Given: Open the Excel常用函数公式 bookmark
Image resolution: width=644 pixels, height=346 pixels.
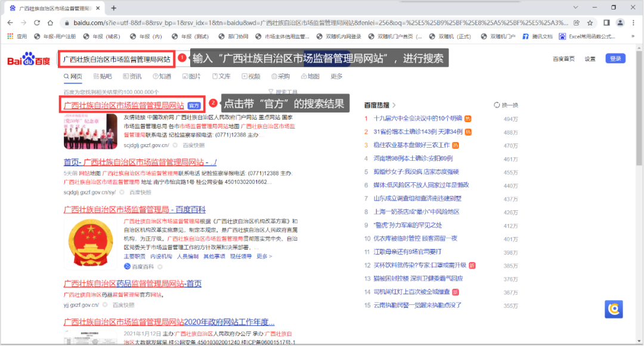Looking at the screenshot, I should [x=587, y=36].
